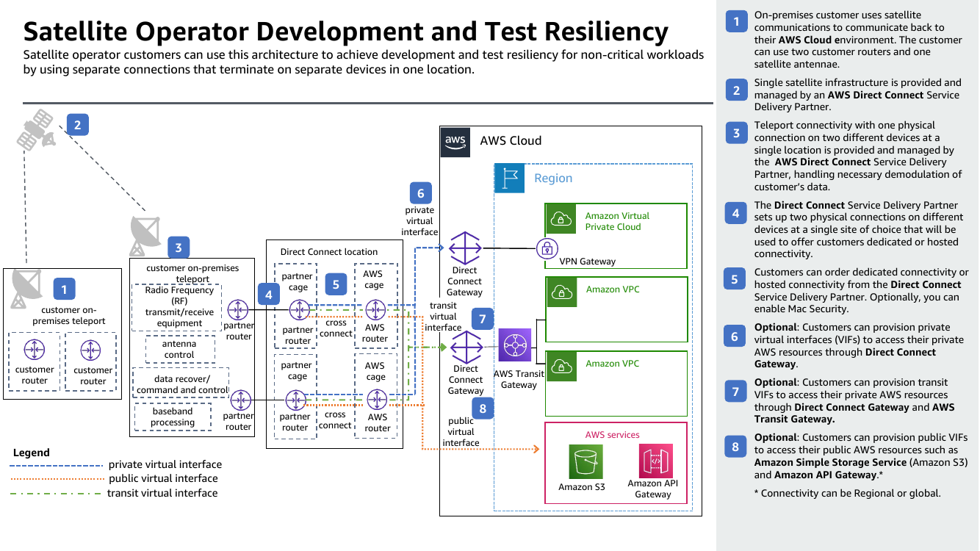Image resolution: width=980 pixels, height=551 pixels.
Task: Click the sentence "Connectivity can be Regional or global."
Action: (847, 493)
